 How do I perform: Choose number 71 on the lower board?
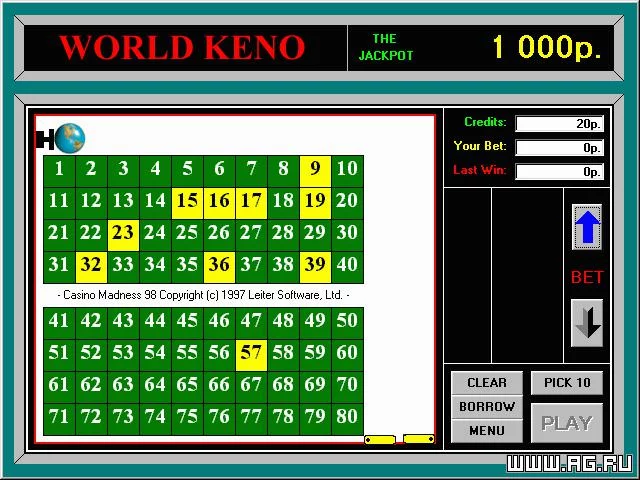pyautogui.click(x=59, y=419)
